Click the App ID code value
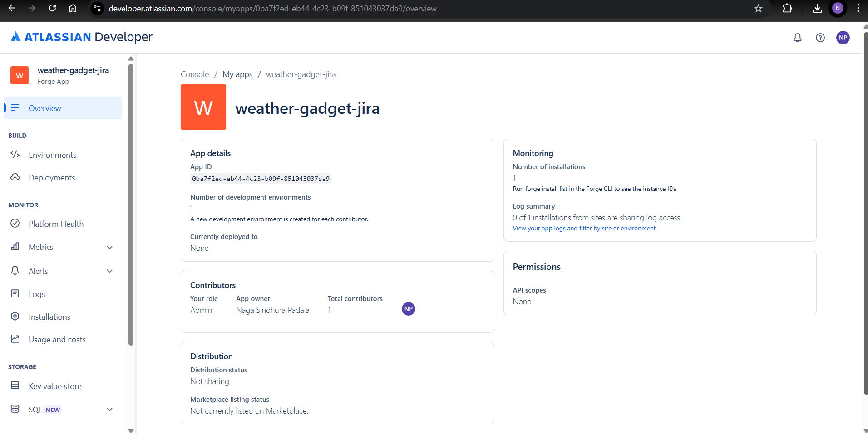 point(261,179)
